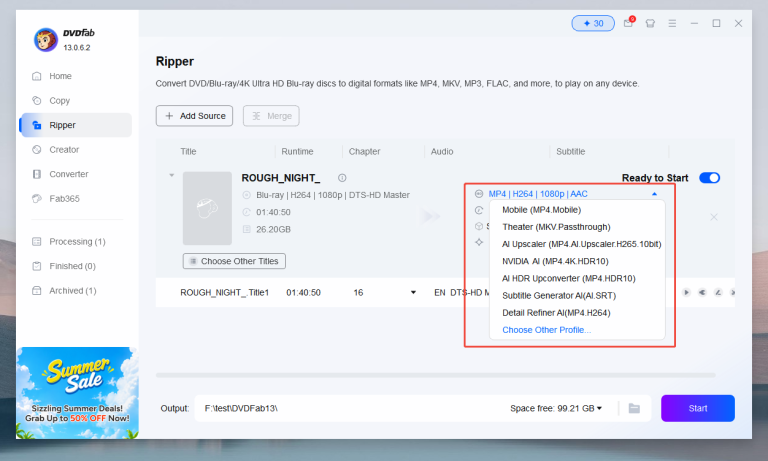Click the Audio column header
Screen dimensions: 768x461
pyautogui.click(x=442, y=151)
